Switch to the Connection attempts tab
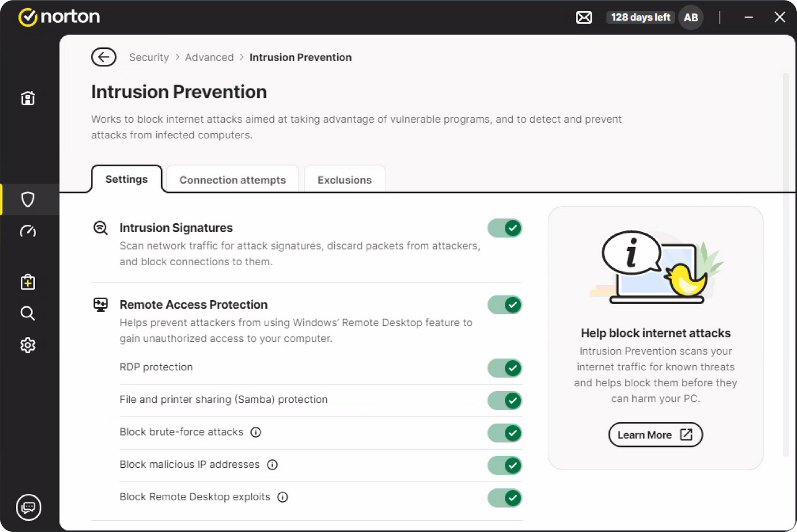The height and width of the screenshot is (532, 797). click(x=232, y=180)
